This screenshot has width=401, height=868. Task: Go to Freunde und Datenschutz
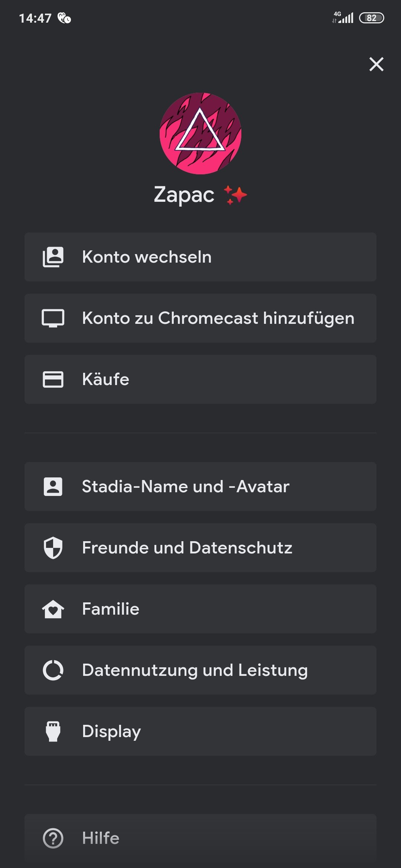coord(187,548)
